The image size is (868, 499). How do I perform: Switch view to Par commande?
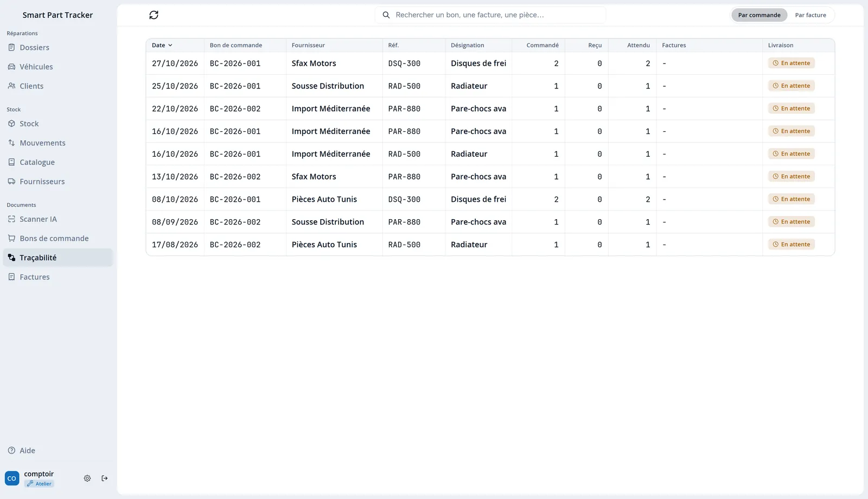click(759, 15)
